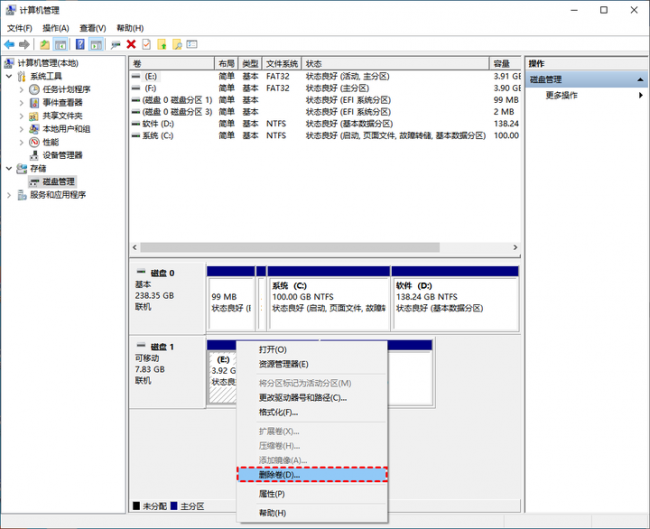Expand the 性能 node

tap(22, 142)
